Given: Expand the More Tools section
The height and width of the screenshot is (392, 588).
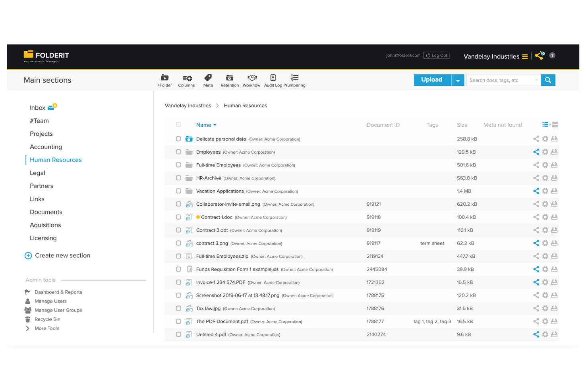Looking at the screenshot, I should 46,328.
